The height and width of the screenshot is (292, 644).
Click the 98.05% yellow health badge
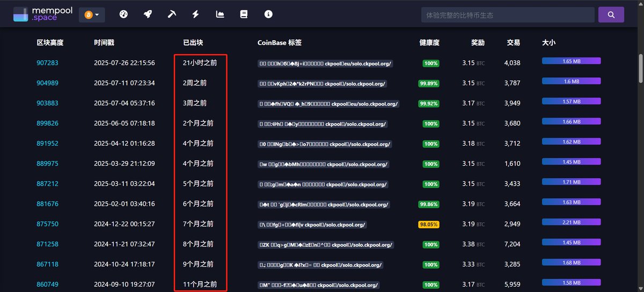(x=429, y=224)
